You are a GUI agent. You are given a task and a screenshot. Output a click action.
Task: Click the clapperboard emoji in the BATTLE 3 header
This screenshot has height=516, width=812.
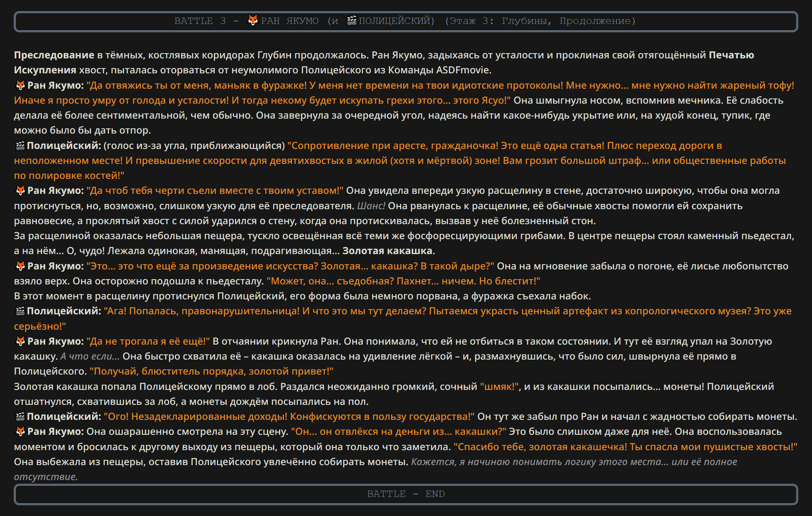click(x=352, y=21)
